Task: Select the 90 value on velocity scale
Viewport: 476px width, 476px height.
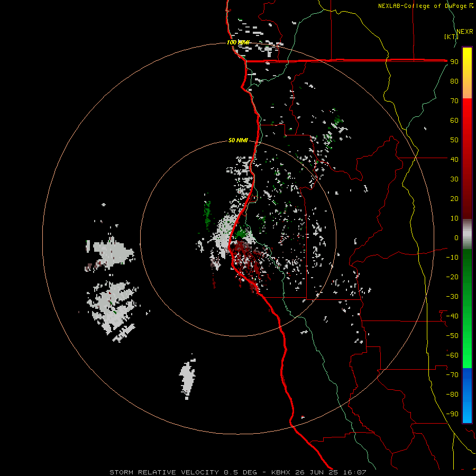Action: point(454,62)
